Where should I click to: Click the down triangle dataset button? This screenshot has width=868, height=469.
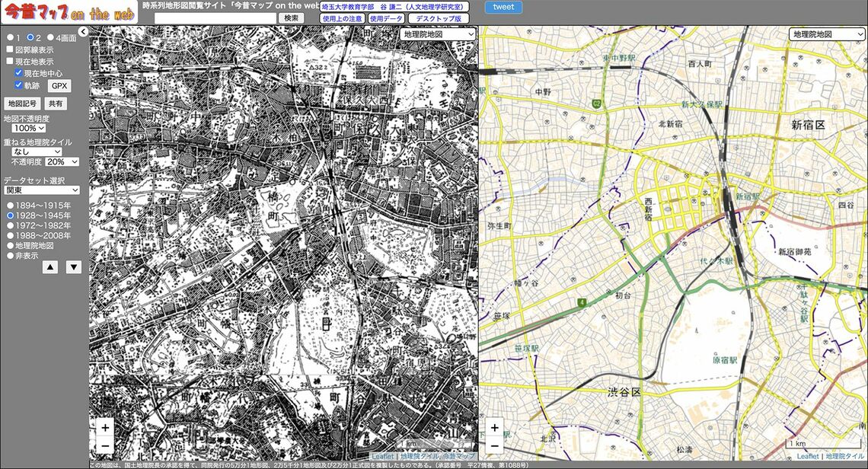click(x=74, y=267)
